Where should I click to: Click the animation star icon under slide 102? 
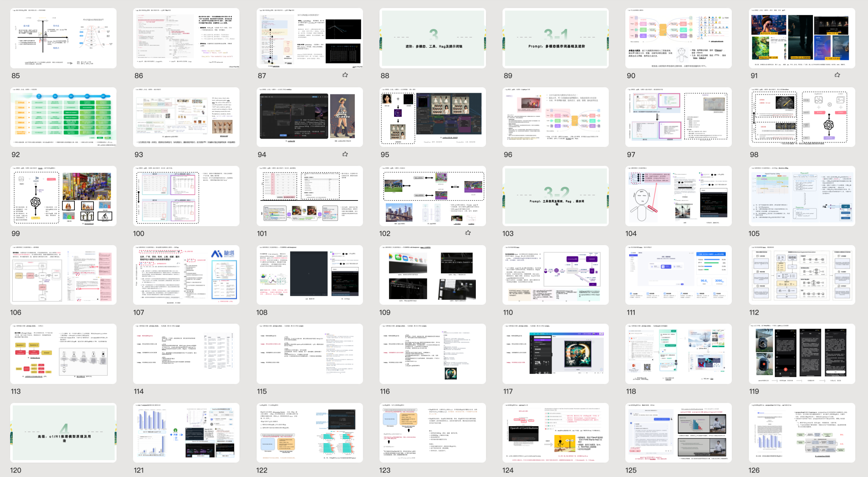(468, 233)
